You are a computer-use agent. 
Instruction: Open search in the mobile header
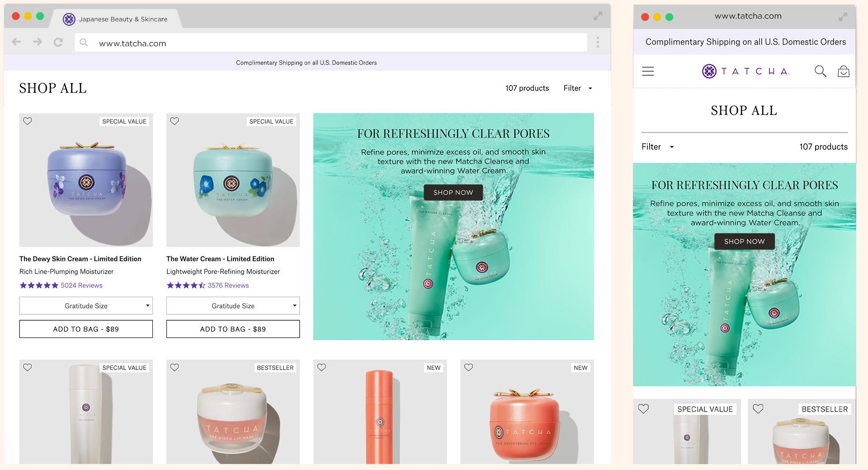point(820,71)
